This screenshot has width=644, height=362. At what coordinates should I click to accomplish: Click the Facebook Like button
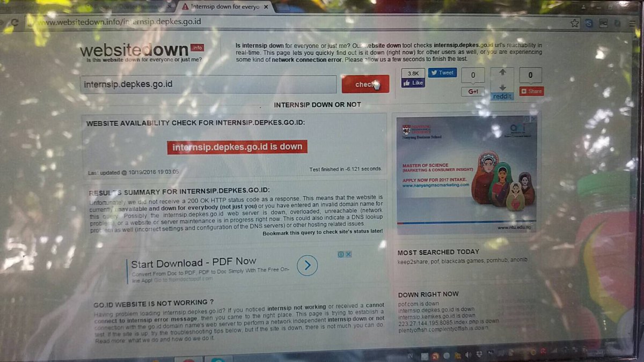pyautogui.click(x=413, y=83)
